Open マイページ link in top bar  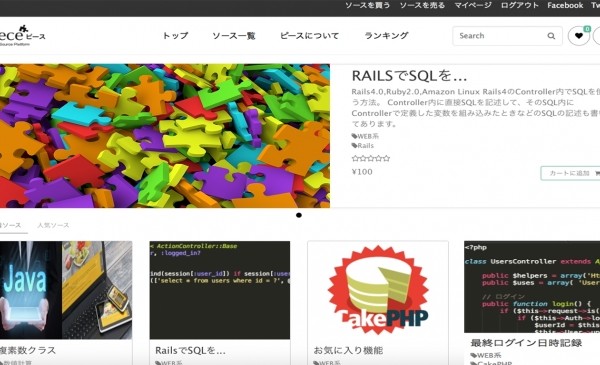(473, 5)
